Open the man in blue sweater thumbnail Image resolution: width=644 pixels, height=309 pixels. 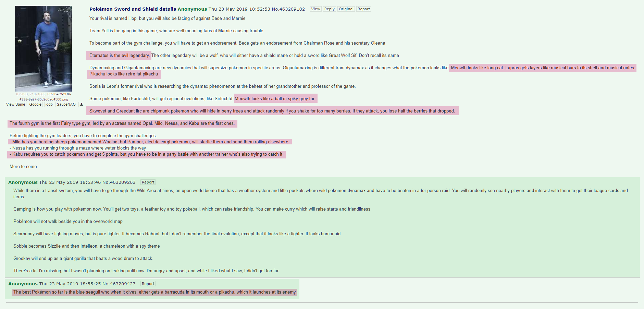coord(44,48)
